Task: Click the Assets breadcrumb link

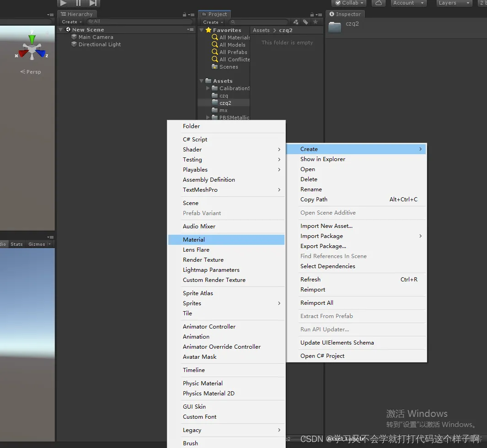Action: click(261, 30)
